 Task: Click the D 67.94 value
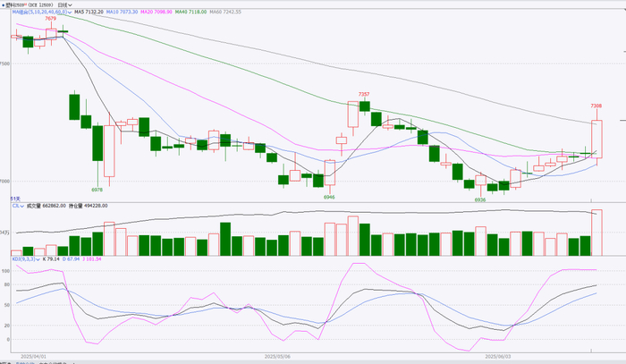[71, 259]
